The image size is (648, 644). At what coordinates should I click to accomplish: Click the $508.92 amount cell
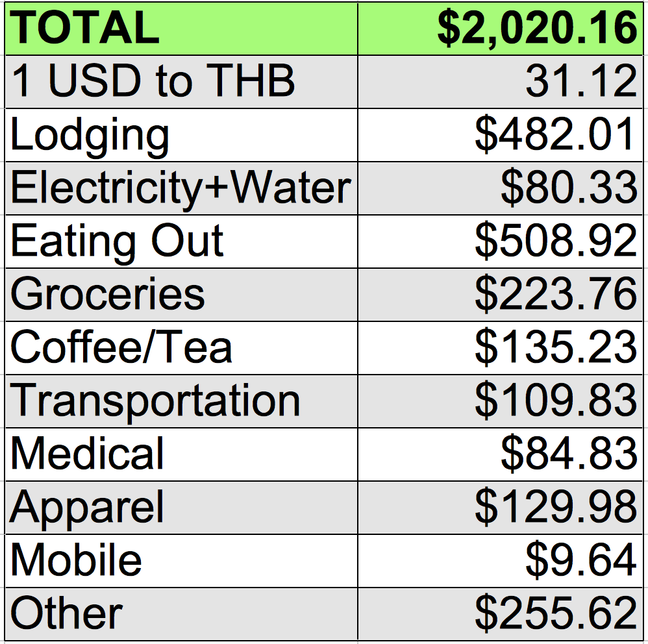[x=499, y=241]
